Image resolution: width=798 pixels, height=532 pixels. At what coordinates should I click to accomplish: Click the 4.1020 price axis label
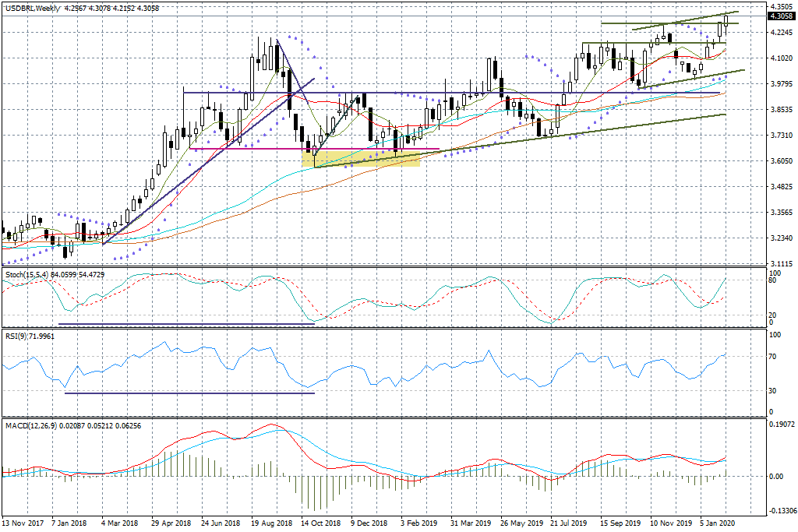coord(780,58)
